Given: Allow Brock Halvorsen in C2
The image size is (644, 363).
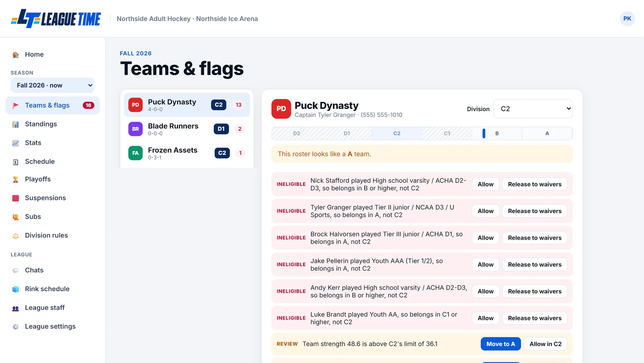Looking at the screenshot, I should pyautogui.click(x=485, y=238).
